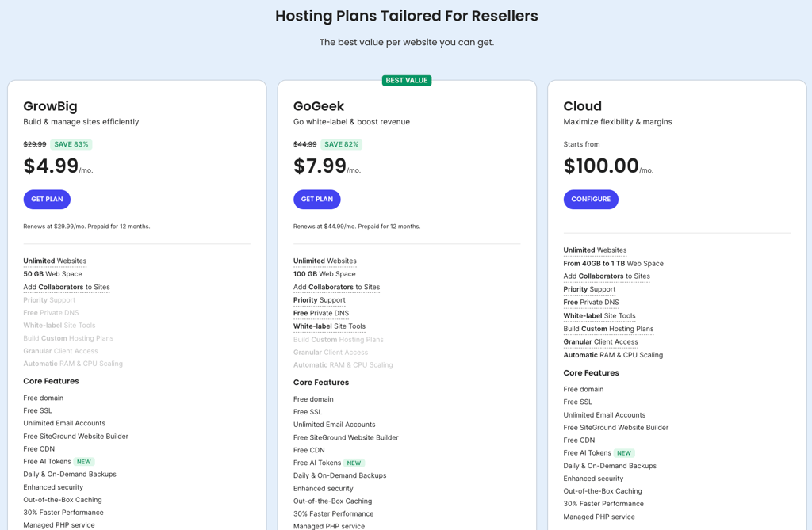Click Unlimited Websites in GoGeek
The image size is (812, 530).
[324, 261]
